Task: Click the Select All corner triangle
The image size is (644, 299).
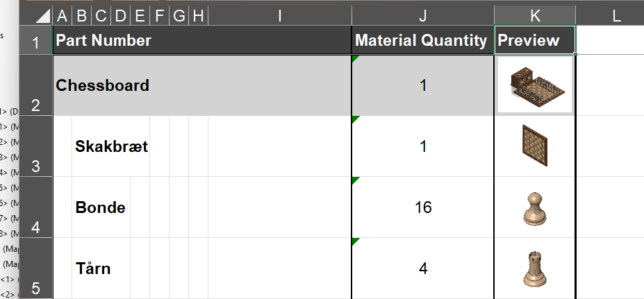Action: click(42, 17)
